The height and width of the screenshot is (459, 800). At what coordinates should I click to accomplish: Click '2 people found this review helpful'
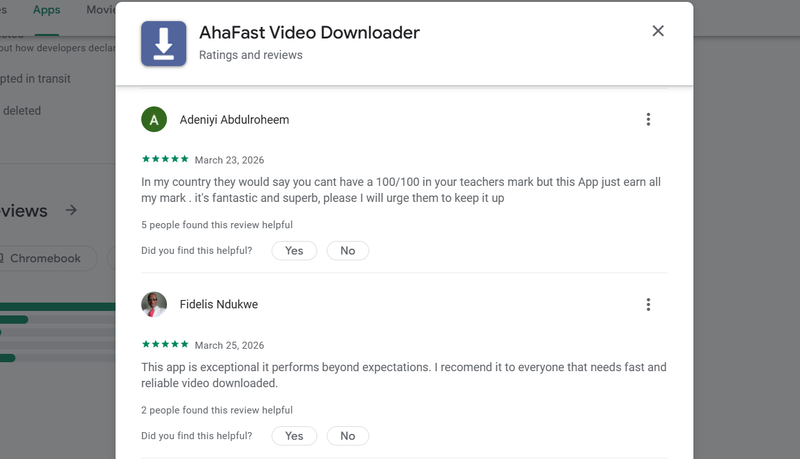217,410
